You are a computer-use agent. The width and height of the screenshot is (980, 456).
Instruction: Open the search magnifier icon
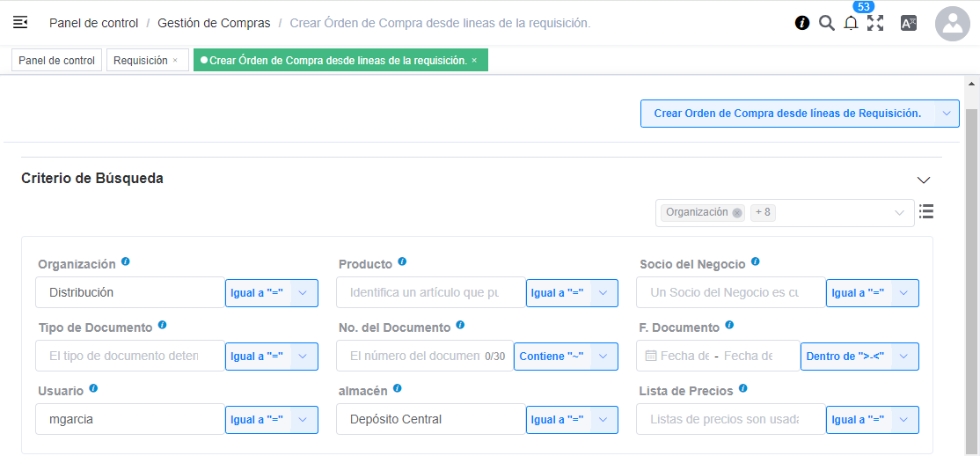827,24
